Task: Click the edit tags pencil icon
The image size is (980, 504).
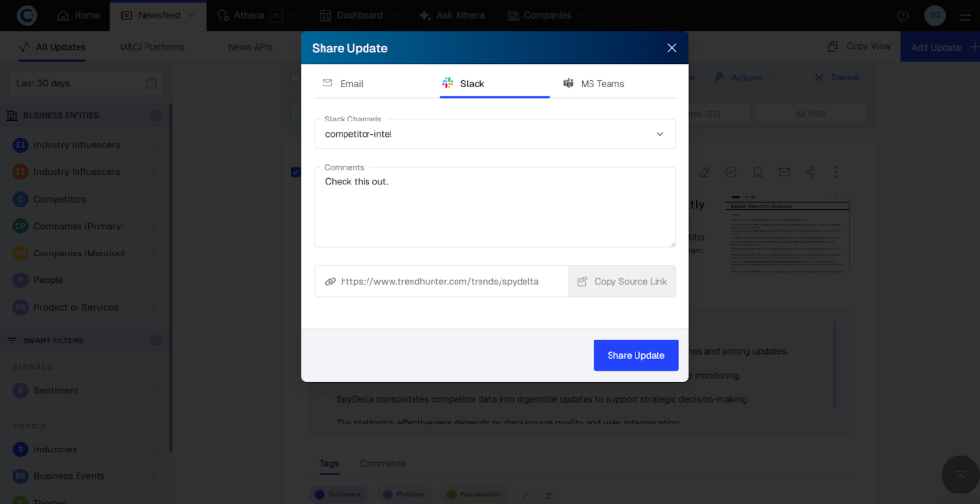Action: [x=548, y=495]
